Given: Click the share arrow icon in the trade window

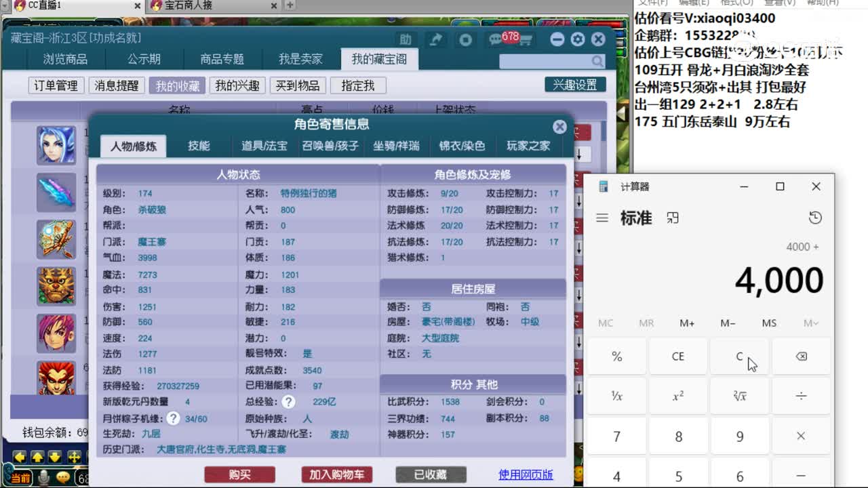Looking at the screenshot, I should [x=435, y=40].
